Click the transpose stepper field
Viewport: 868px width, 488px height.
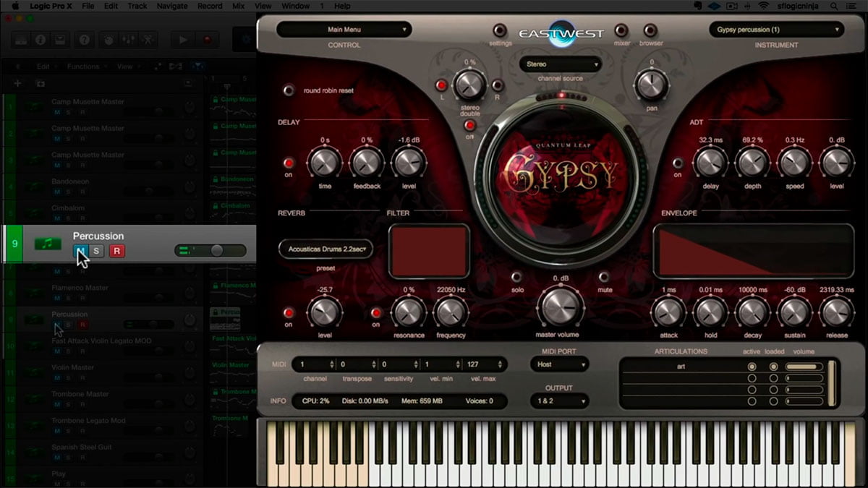click(x=357, y=364)
